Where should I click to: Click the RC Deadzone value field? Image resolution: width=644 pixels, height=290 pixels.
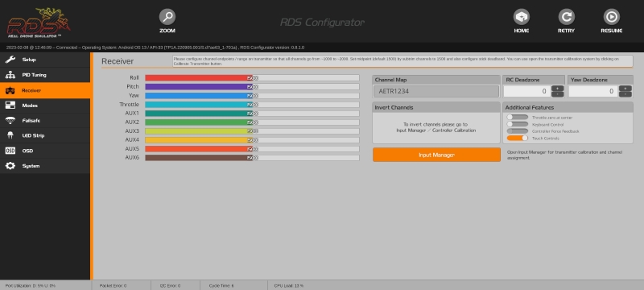527,91
